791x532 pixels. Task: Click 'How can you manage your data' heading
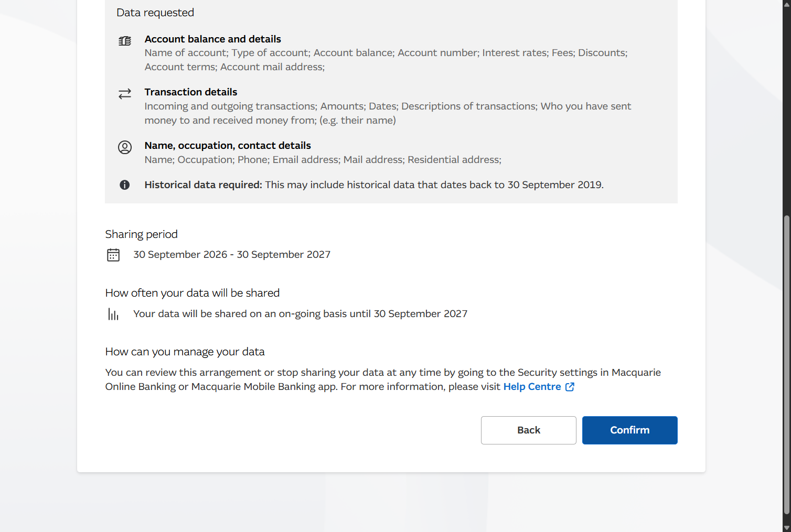(x=185, y=352)
